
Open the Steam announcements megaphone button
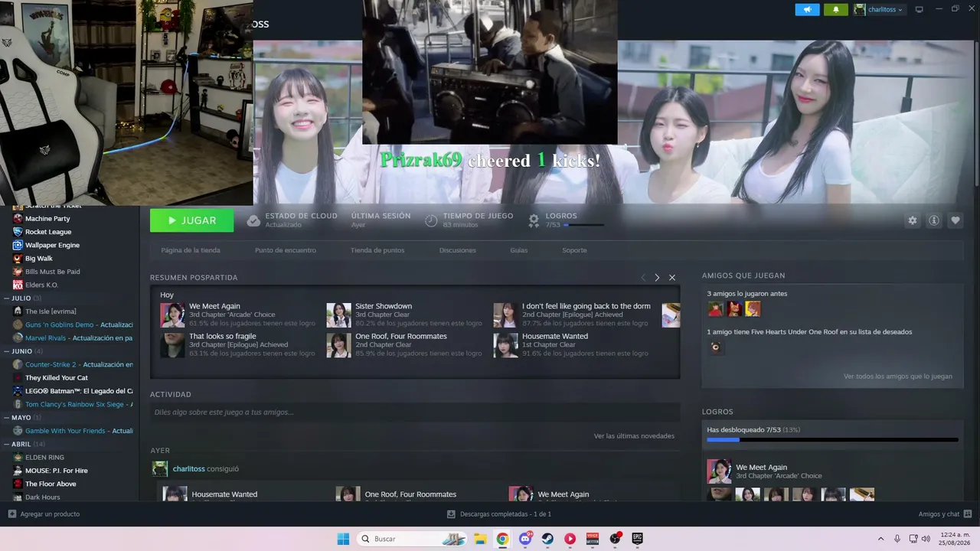807,10
